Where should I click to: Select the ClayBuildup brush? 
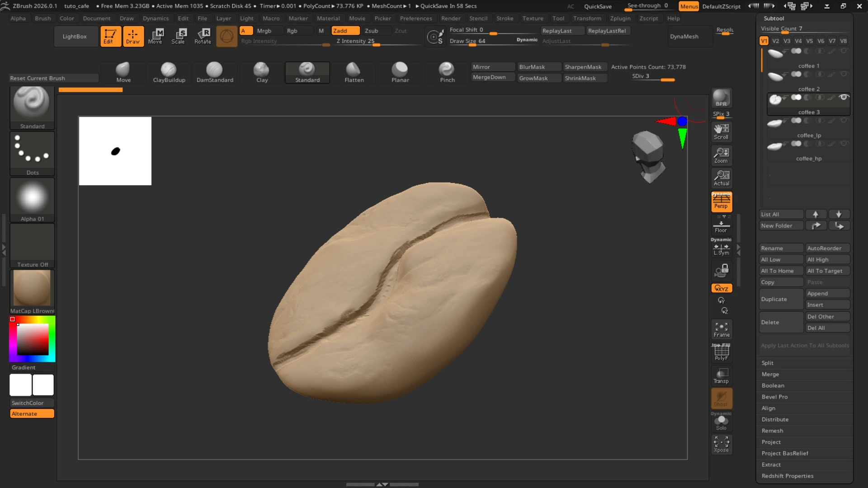pyautogui.click(x=168, y=72)
